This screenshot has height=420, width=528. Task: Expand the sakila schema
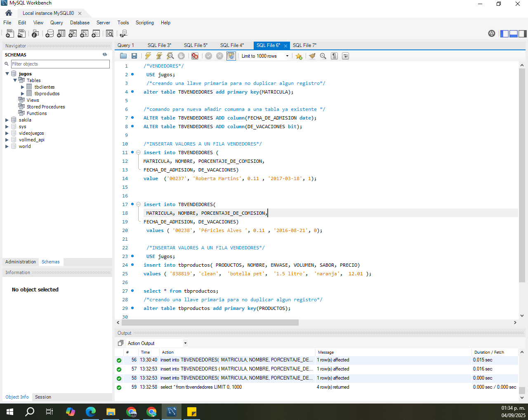point(7,120)
